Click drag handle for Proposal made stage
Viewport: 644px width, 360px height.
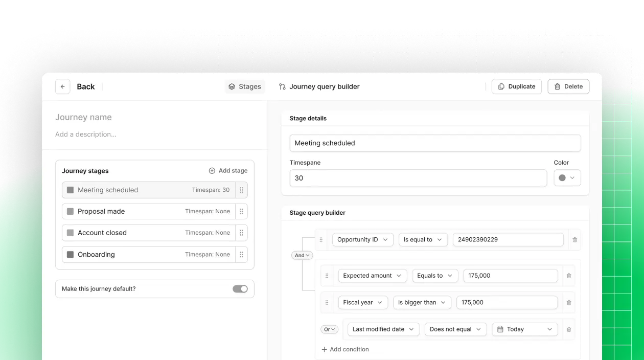[x=242, y=211]
